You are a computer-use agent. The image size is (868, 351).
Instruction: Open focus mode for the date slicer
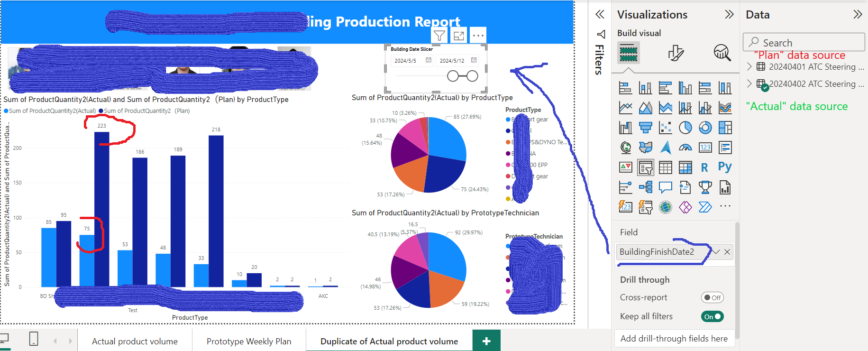[x=459, y=35]
